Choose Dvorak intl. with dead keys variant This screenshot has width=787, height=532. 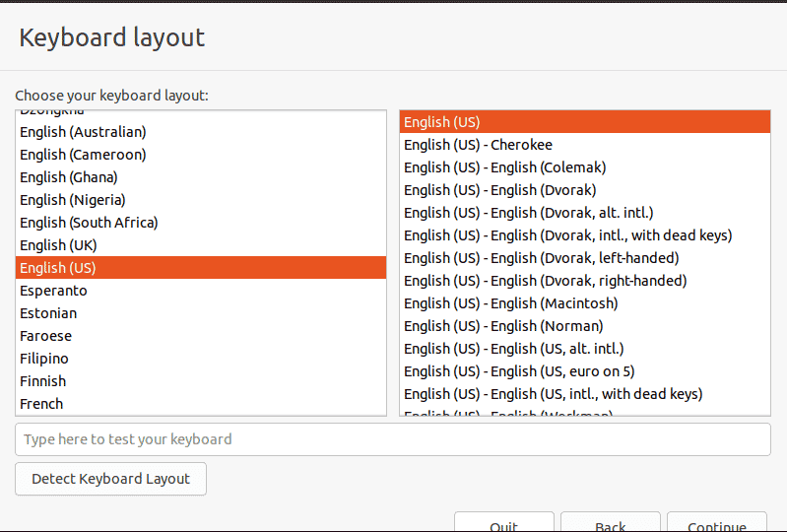pos(585,234)
